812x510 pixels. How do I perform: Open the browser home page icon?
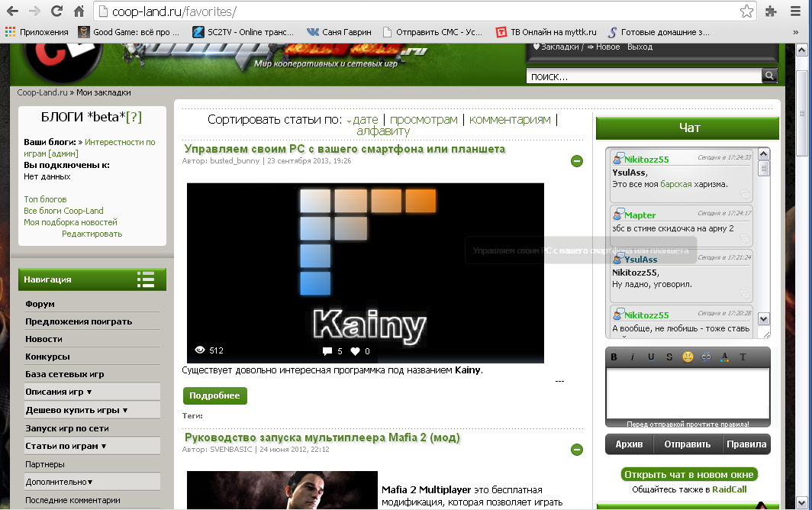[79, 11]
